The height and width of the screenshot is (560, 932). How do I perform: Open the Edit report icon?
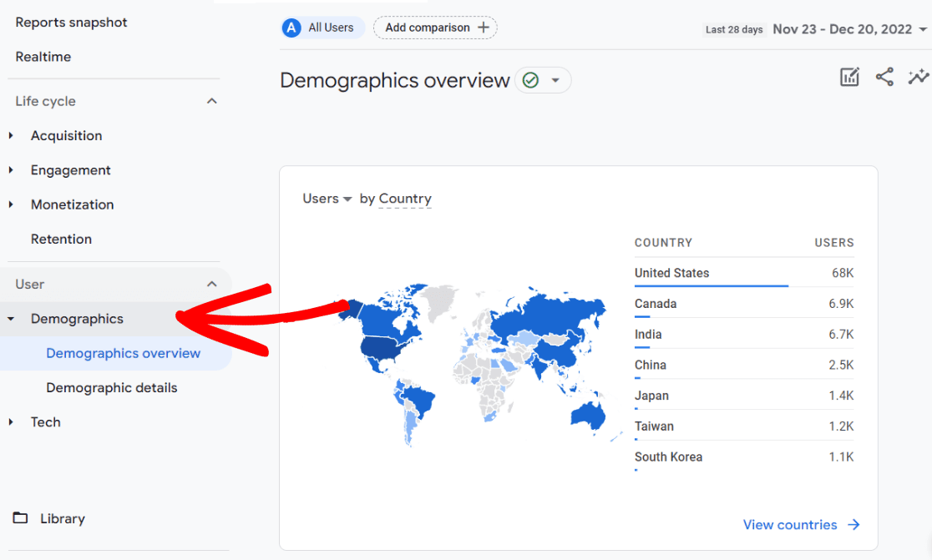(x=849, y=76)
